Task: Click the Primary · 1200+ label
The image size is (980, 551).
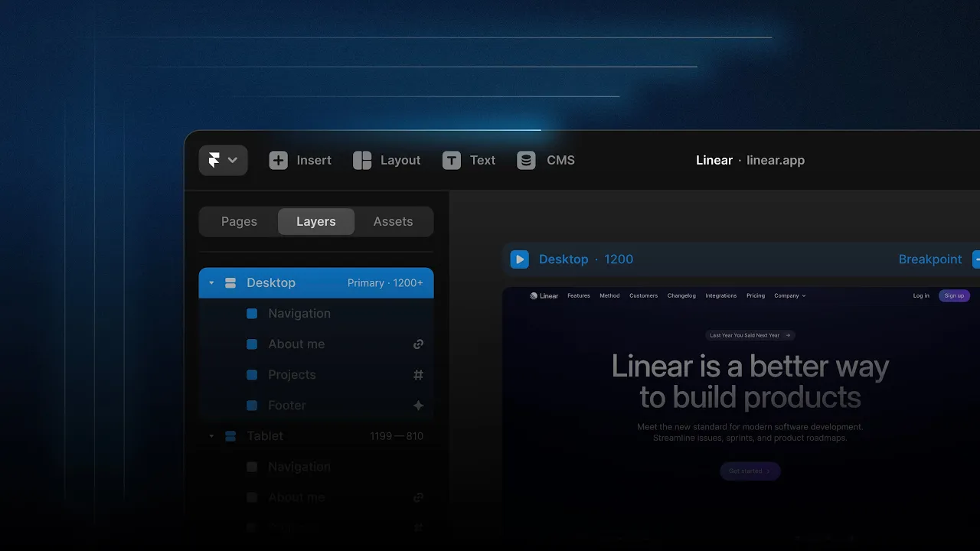Action: [x=385, y=283]
